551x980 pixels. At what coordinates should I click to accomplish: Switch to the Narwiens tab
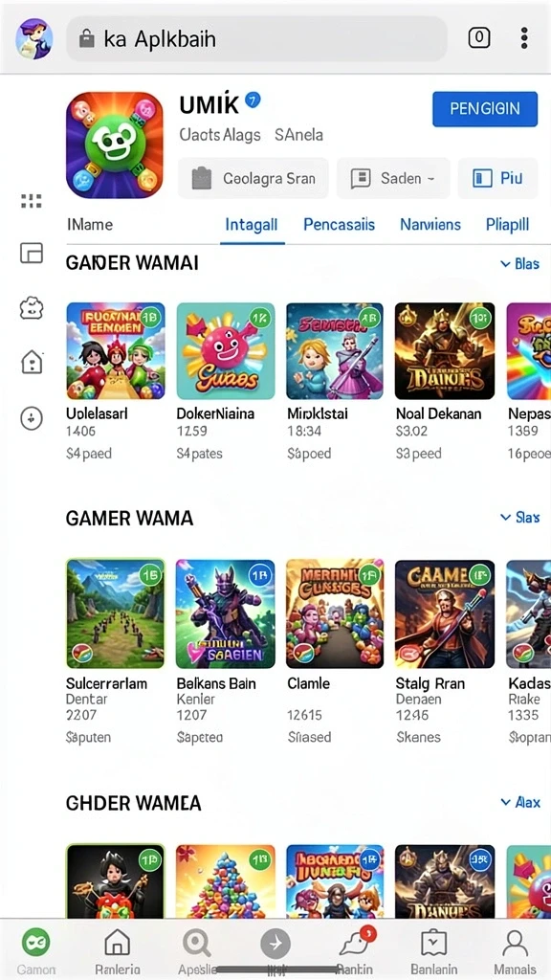pyautogui.click(x=430, y=224)
